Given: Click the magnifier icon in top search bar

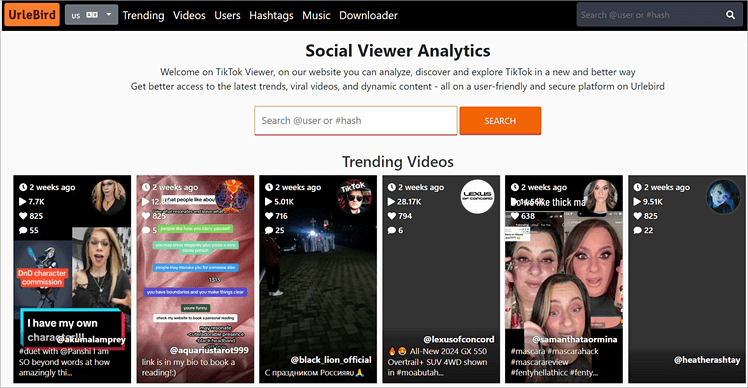Looking at the screenshot, I should pyautogui.click(x=730, y=15).
